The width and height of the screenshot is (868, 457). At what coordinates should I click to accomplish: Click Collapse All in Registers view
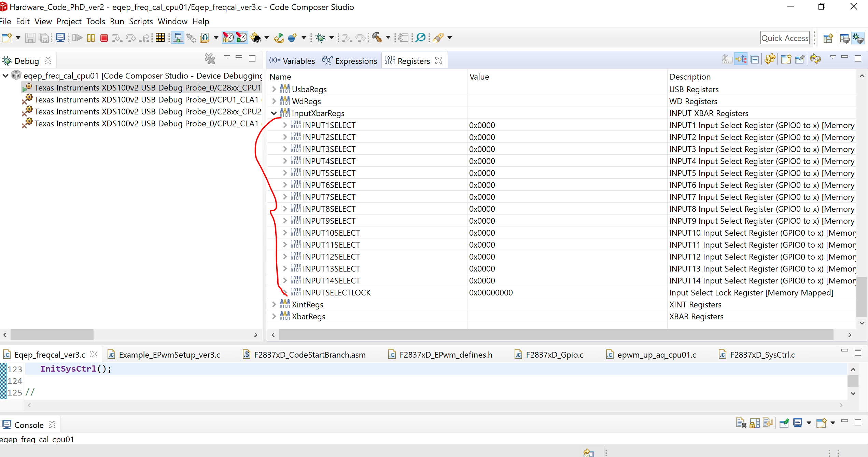click(x=755, y=59)
